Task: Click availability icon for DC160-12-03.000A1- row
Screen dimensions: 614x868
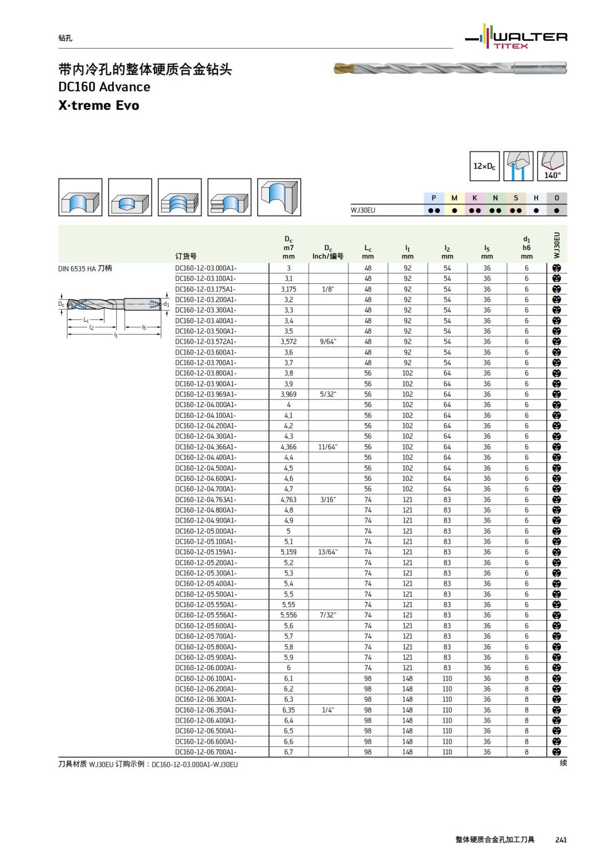Action: pyautogui.click(x=557, y=268)
